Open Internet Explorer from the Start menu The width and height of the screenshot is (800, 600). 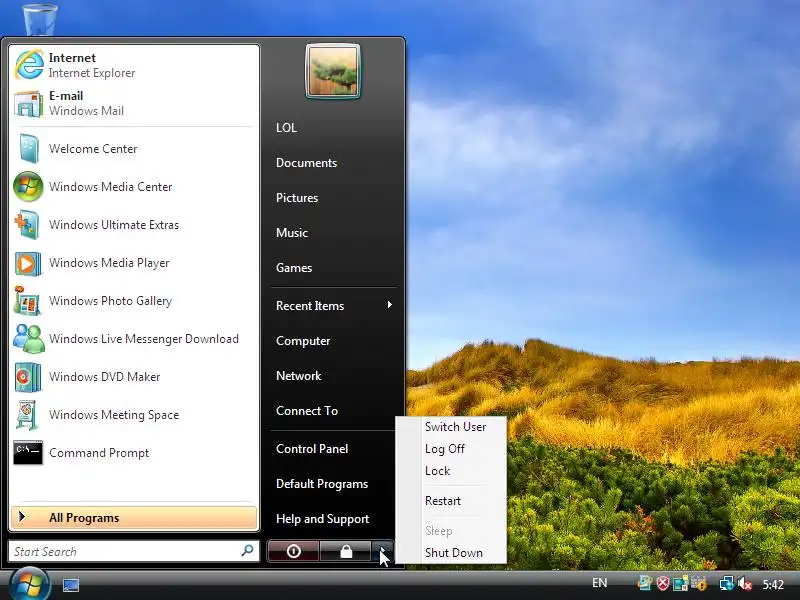tap(134, 65)
